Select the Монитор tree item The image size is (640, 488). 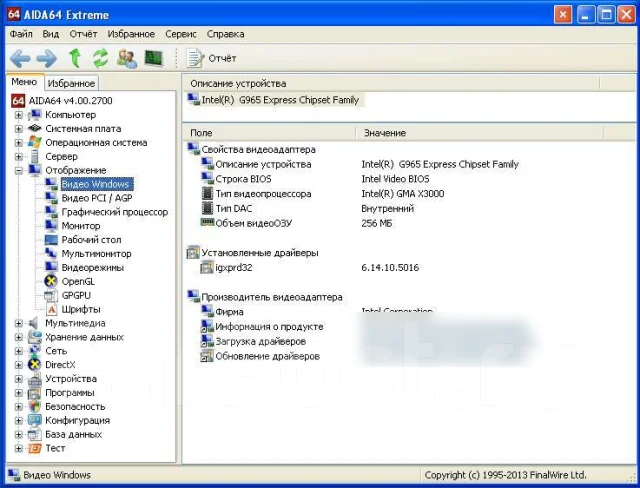click(81, 226)
